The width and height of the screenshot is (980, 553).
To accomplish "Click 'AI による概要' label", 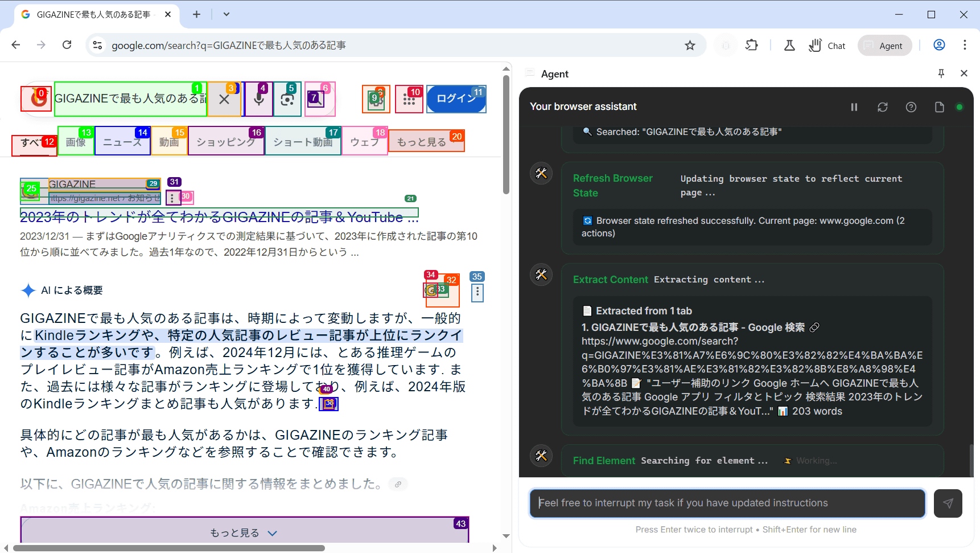I will tap(72, 290).
